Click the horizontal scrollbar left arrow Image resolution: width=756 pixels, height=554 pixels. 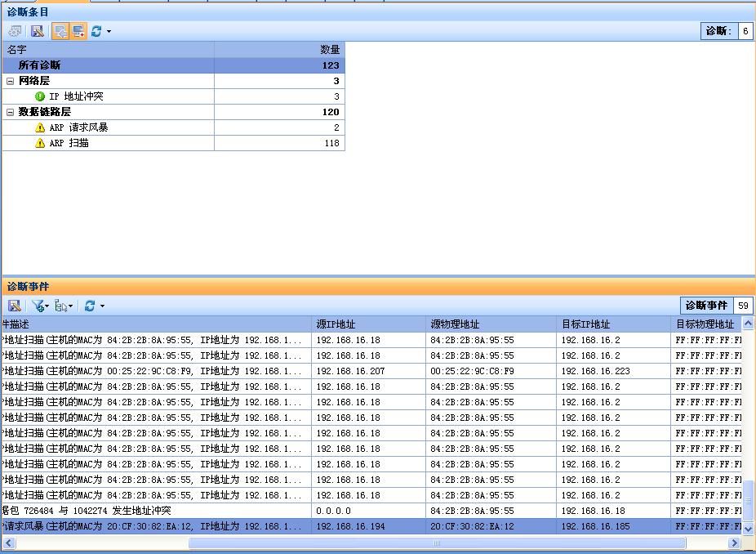click(8, 543)
